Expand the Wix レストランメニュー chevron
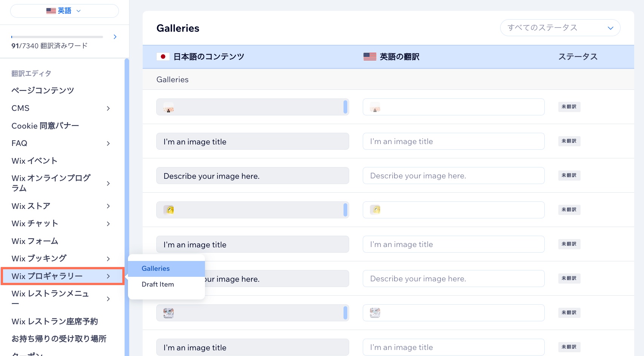 click(108, 299)
